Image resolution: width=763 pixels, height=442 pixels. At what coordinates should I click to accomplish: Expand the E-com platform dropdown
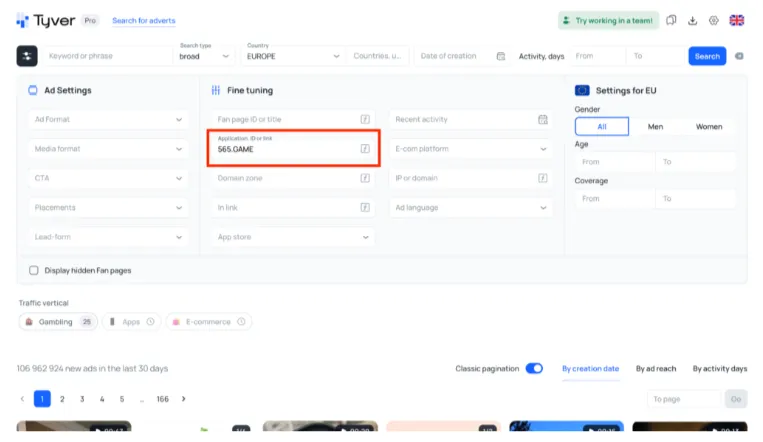coord(471,148)
